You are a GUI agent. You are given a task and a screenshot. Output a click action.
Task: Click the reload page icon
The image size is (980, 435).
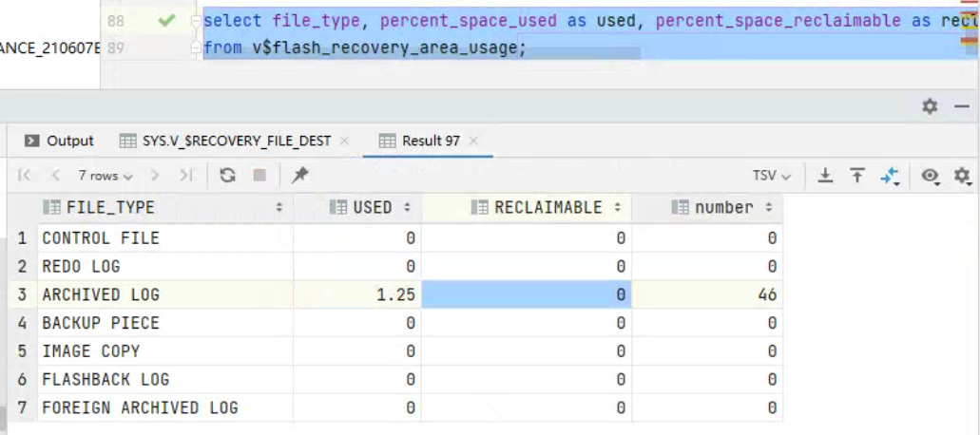[x=227, y=176]
